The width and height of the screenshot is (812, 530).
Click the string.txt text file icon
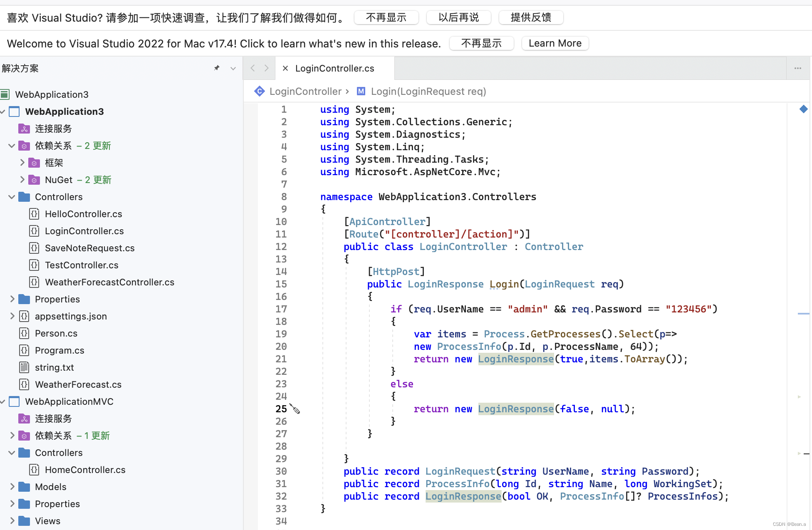click(x=25, y=367)
